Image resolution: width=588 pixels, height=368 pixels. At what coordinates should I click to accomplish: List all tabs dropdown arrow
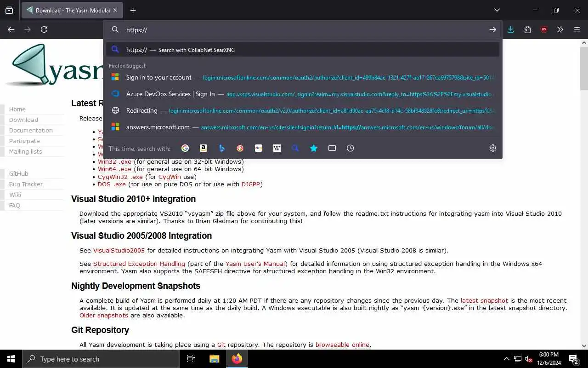[x=497, y=10]
